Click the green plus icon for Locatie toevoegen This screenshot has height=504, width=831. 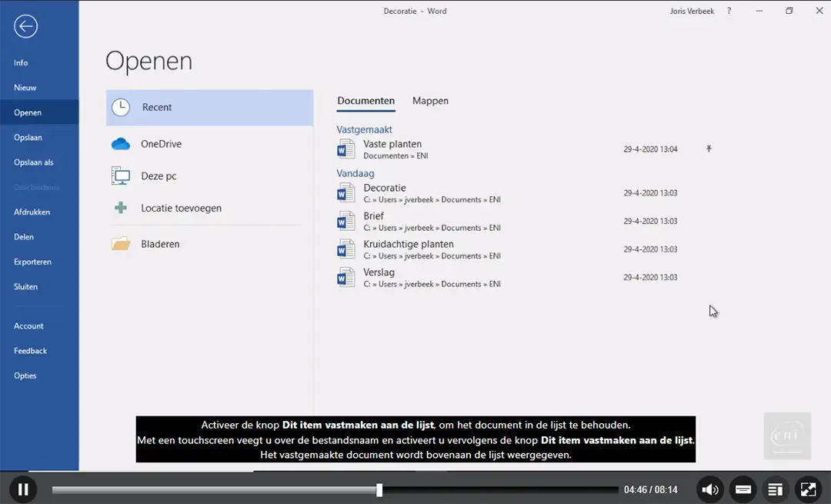pyautogui.click(x=121, y=208)
